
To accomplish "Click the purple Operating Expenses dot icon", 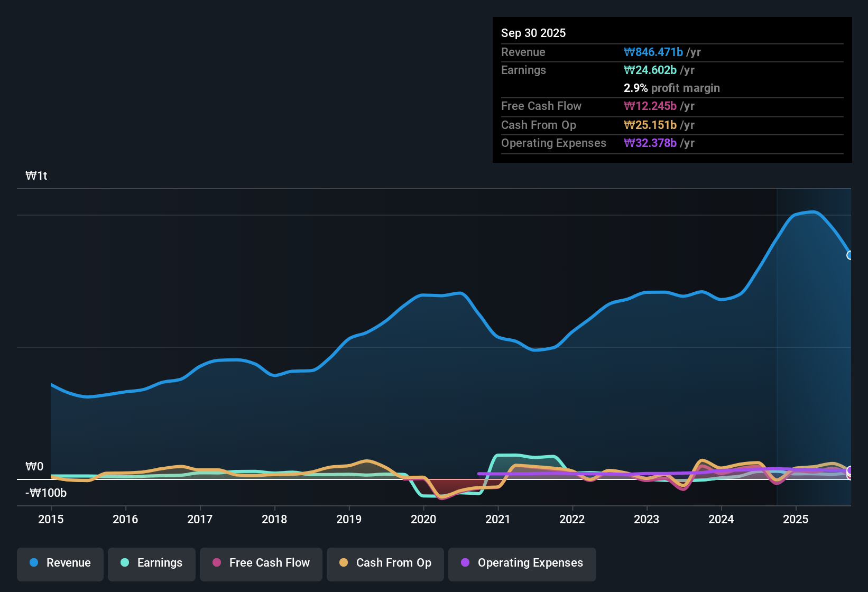I will coord(465,563).
